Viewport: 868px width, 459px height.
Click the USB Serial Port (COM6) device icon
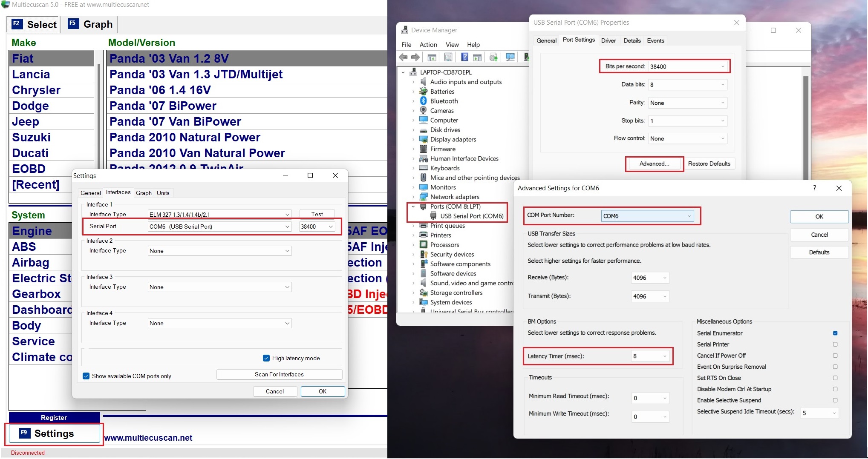pyautogui.click(x=433, y=216)
